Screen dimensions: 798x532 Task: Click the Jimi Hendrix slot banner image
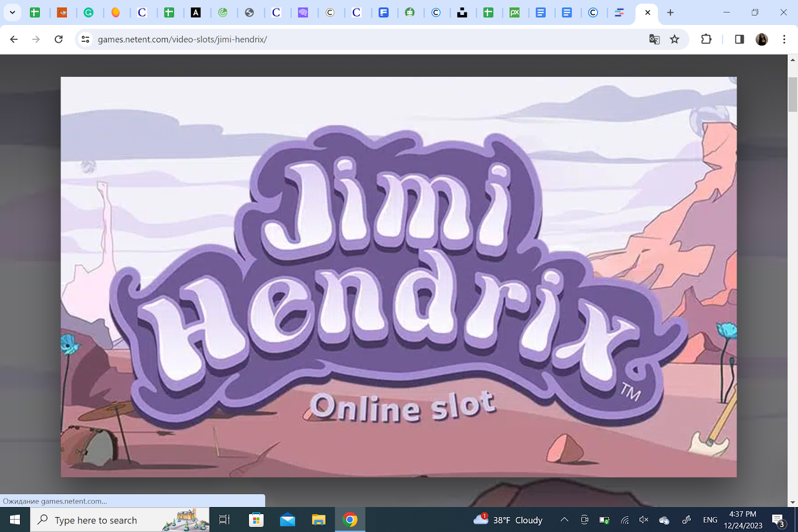(x=399, y=277)
